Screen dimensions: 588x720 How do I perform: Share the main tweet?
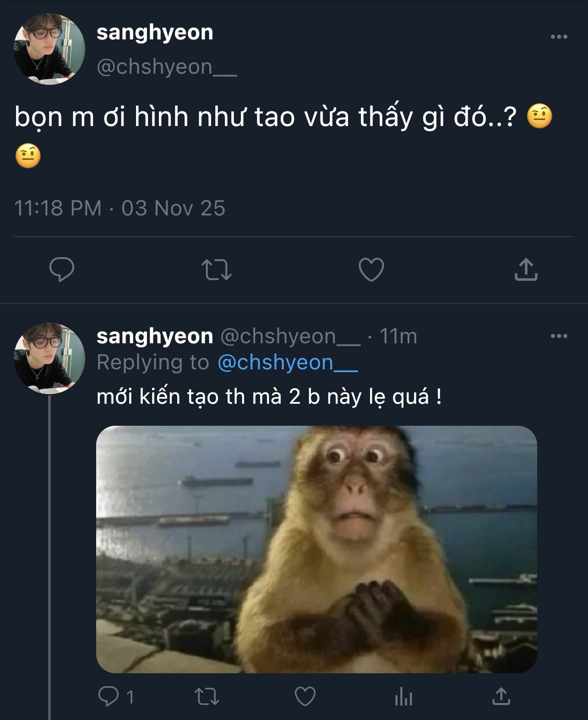[526, 269]
